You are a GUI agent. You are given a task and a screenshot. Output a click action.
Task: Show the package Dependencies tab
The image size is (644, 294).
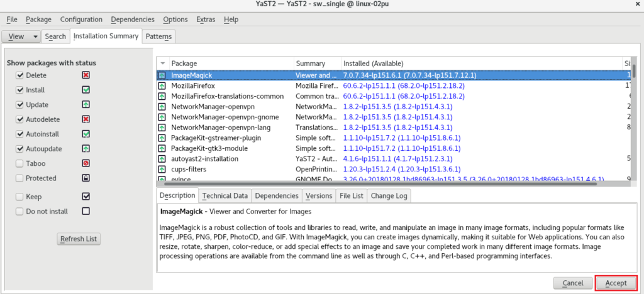[277, 195]
